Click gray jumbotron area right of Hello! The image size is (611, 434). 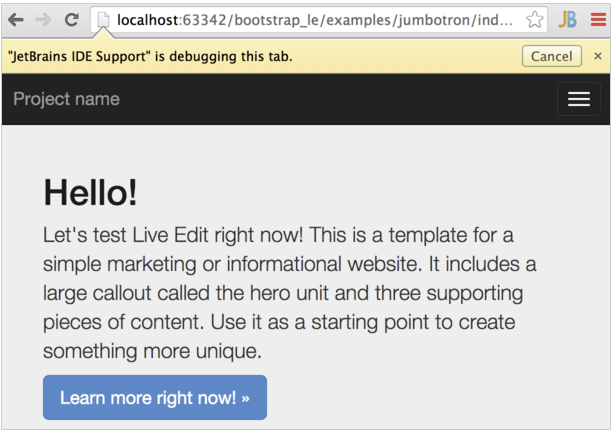click(x=380, y=191)
